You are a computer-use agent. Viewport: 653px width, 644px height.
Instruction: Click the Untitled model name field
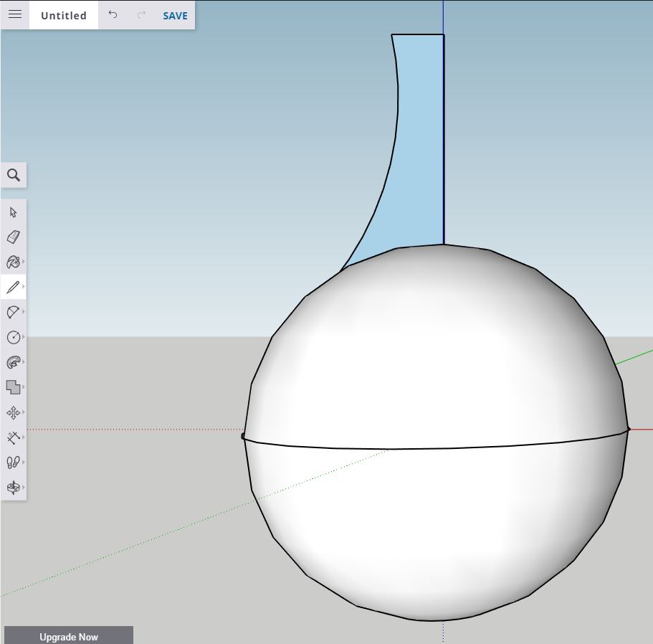(64, 16)
